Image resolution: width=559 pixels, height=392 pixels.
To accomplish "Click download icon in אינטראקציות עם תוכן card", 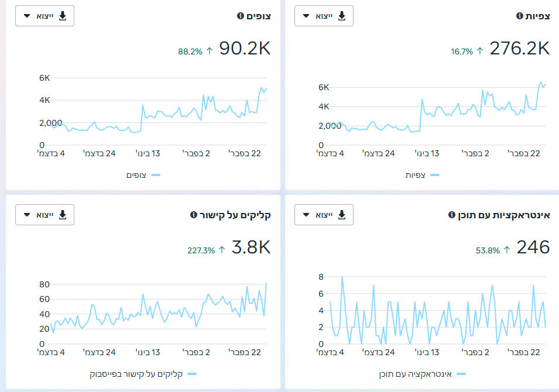I will click(x=342, y=215).
